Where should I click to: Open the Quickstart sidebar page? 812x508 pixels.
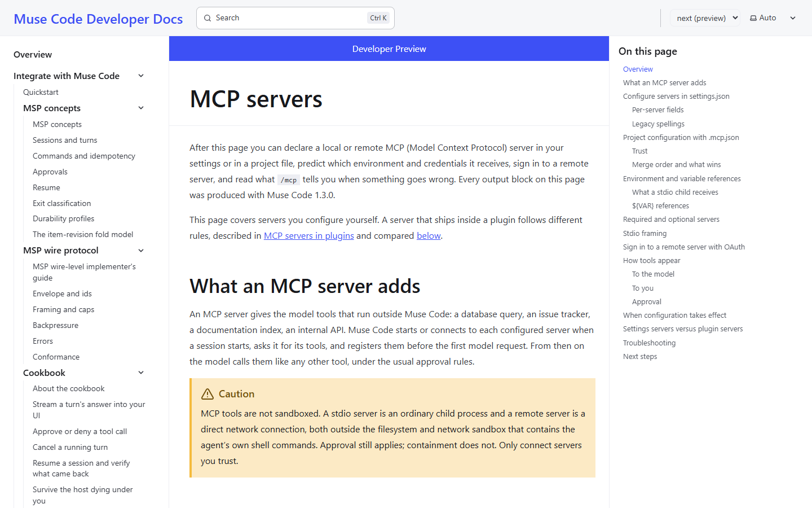(41, 92)
